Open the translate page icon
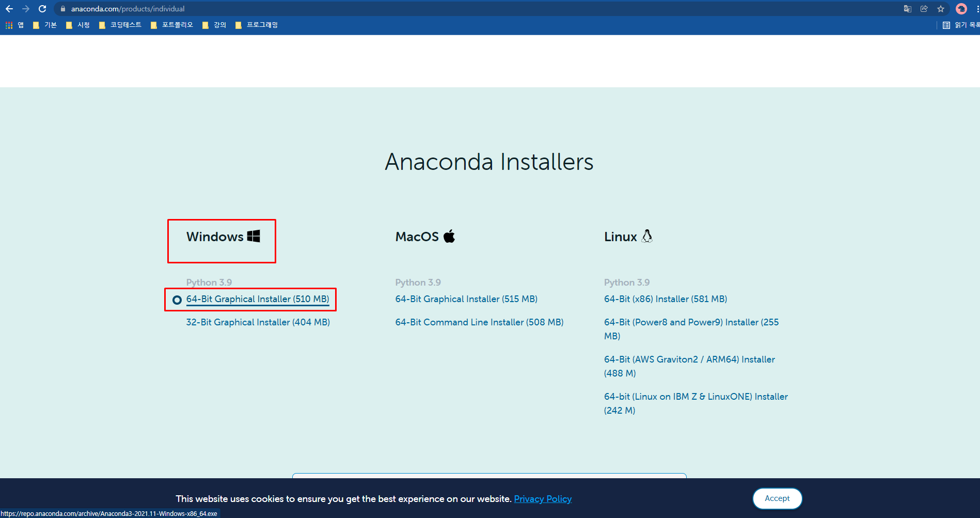Screen dimensions: 980x518 pos(908,9)
